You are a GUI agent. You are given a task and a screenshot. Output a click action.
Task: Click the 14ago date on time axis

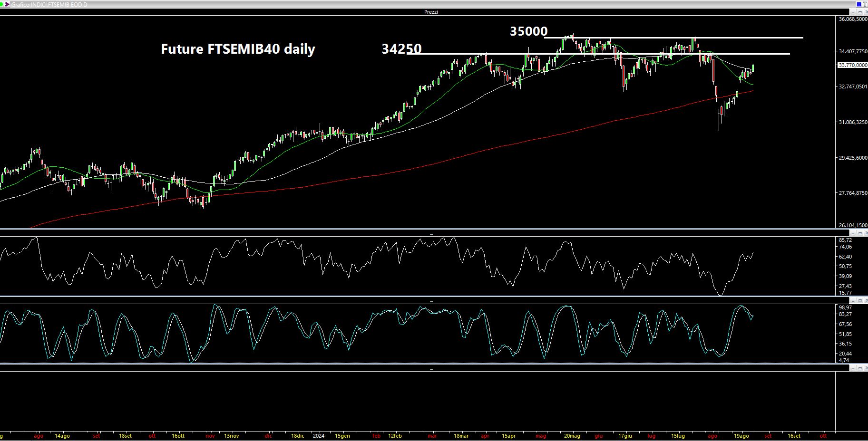[62, 436]
